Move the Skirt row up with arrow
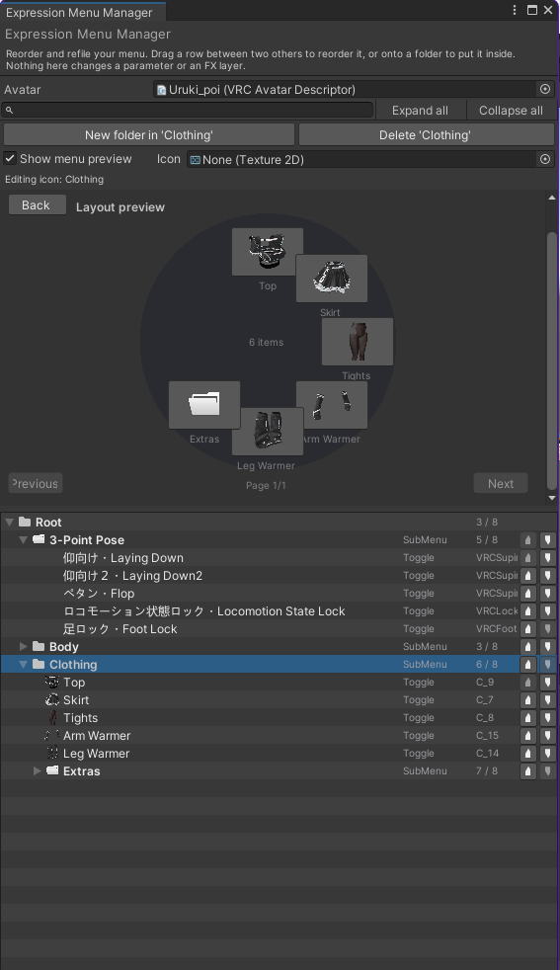 point(527,700)
